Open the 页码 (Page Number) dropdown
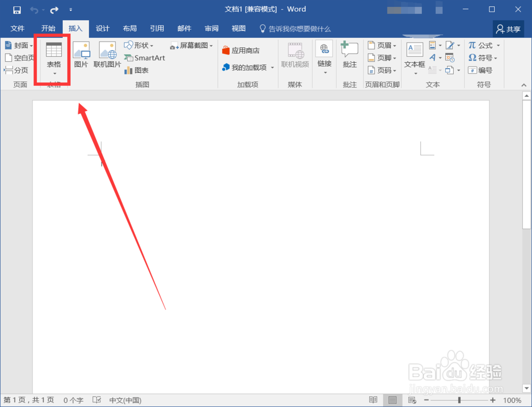 click(x=382, y=70)
